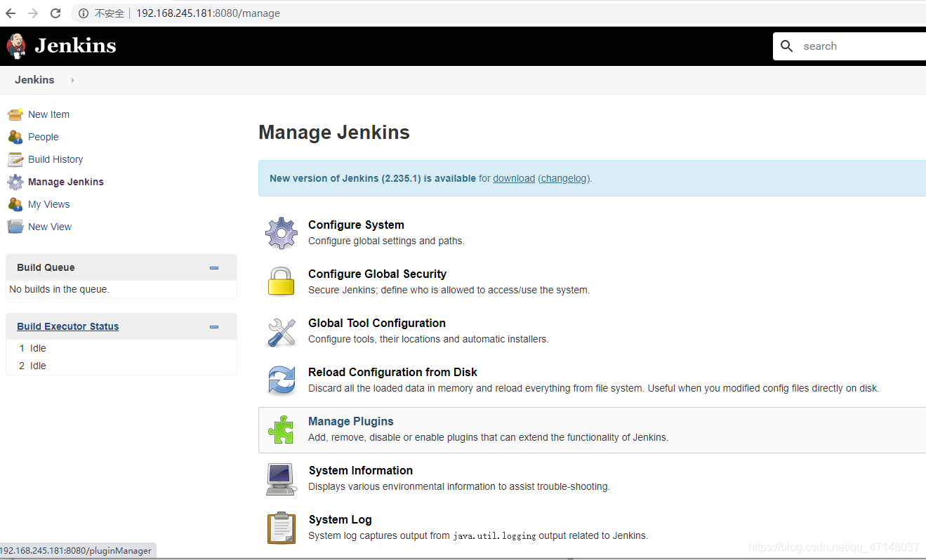Image resolution: width=926 pixels, height=560 pixels.
Task: Click the executor 1 Idle row
Action: [x=121, y=348]
